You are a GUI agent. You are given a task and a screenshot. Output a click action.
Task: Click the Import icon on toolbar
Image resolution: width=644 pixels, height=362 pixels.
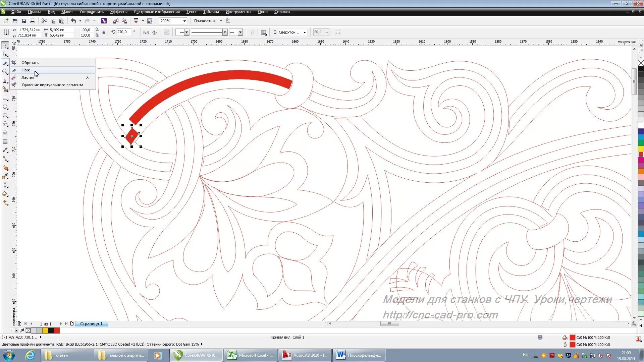click(x=115, y=21)
